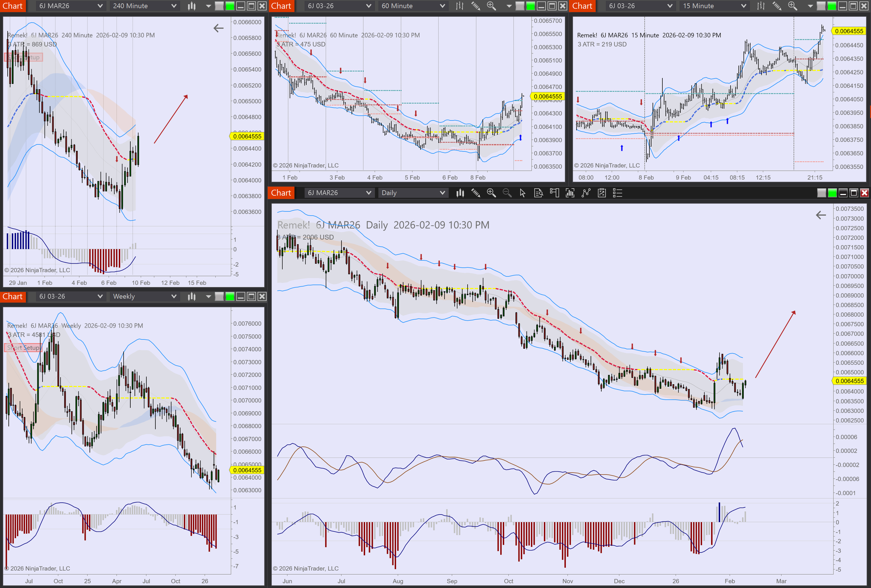Click Short Setup label on Weekly chart

23,347
